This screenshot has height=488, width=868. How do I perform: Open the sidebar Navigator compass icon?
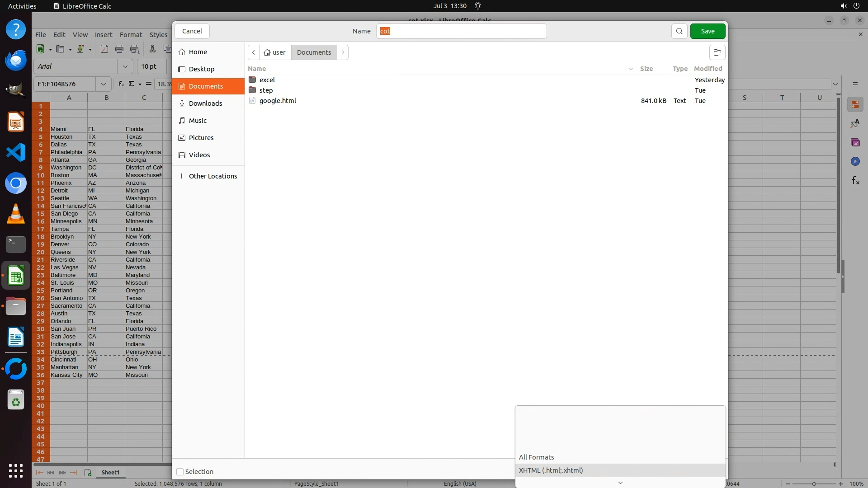click(x=855, y=162)
